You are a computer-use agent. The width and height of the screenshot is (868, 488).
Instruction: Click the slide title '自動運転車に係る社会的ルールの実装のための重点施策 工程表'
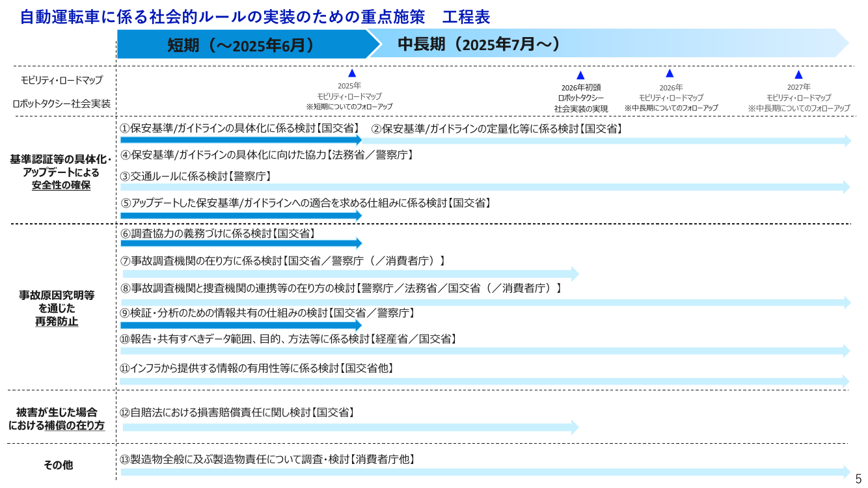point(255,16)
